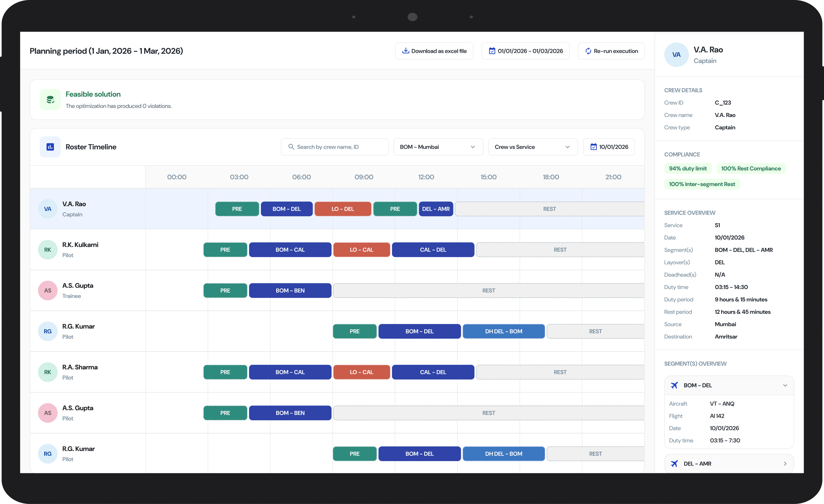The height and width of the screenshot is (504, 824).
Task: Click the AS avatar for A.S. Gupta Trainee
Action: click(48, 290)
